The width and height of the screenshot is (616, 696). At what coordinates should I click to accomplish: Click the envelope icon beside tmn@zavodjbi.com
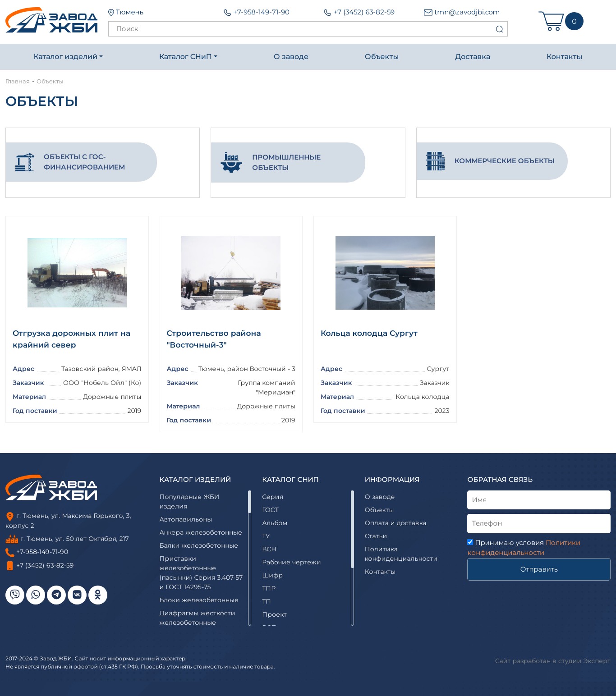coord(428,13)
